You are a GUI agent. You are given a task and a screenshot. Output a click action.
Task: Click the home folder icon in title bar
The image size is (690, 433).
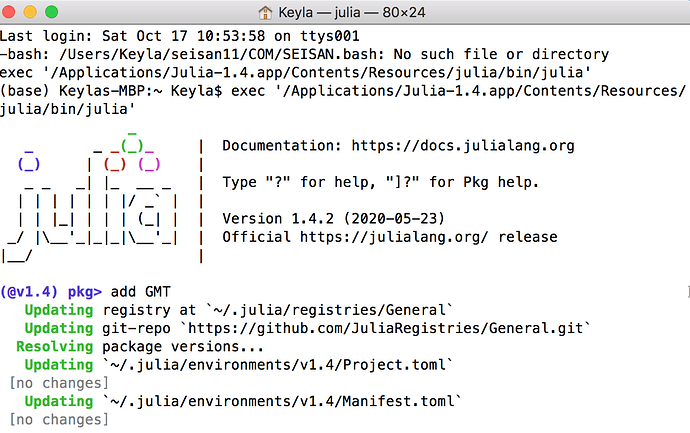(265, 12)
